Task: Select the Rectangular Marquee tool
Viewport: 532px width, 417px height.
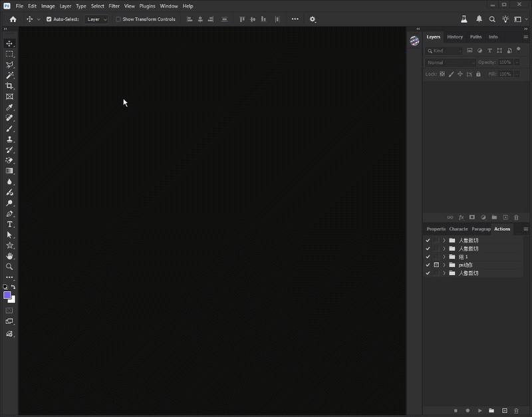Action: (9, 54)
